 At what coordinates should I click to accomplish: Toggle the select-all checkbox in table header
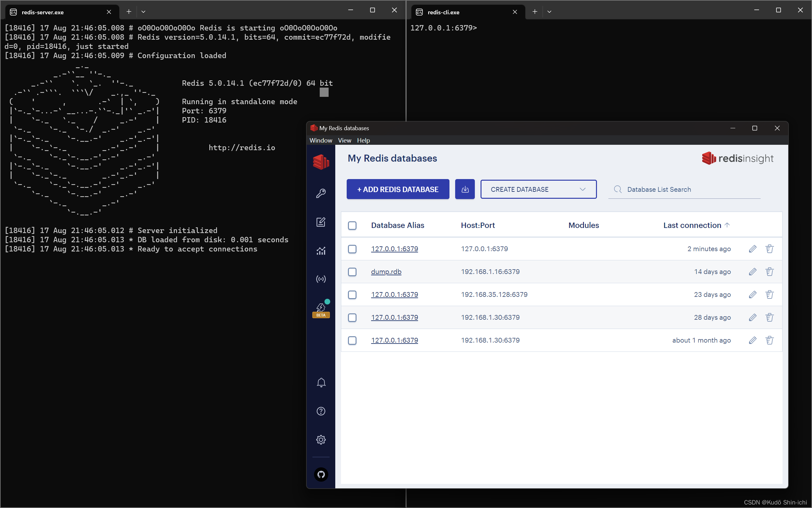pyautogui.click(x=352, y=225)
